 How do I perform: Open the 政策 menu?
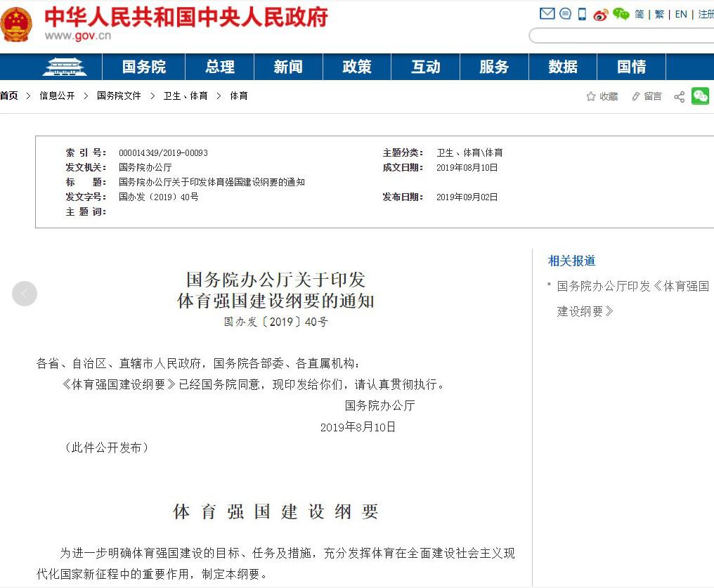tap(357, 67)
